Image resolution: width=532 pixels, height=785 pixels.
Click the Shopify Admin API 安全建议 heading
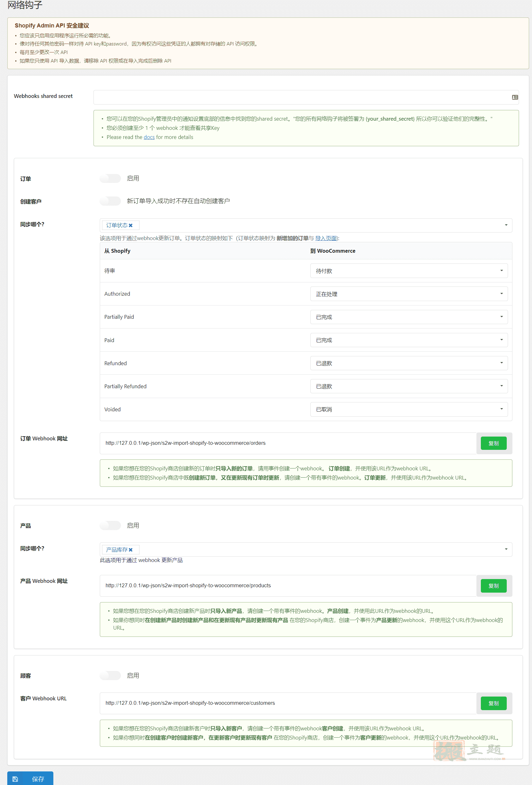[52, 26]
